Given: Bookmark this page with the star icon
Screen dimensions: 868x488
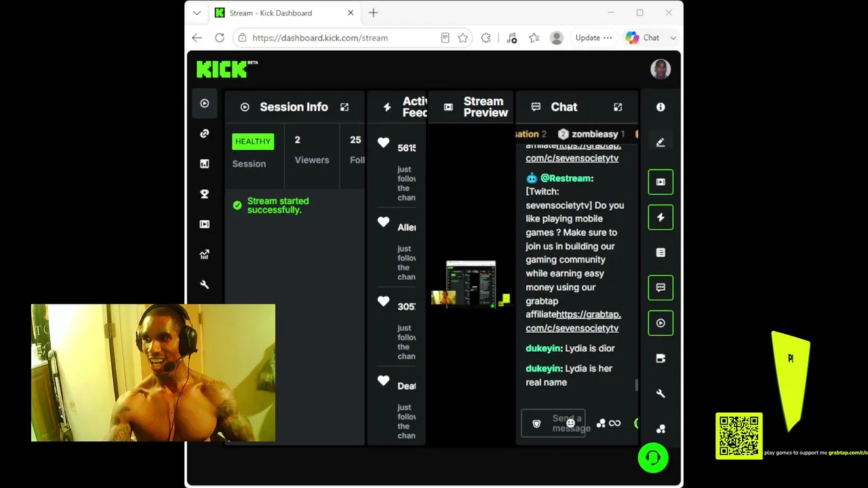Looking at the screenshot, I should click(x=462, y=38).
